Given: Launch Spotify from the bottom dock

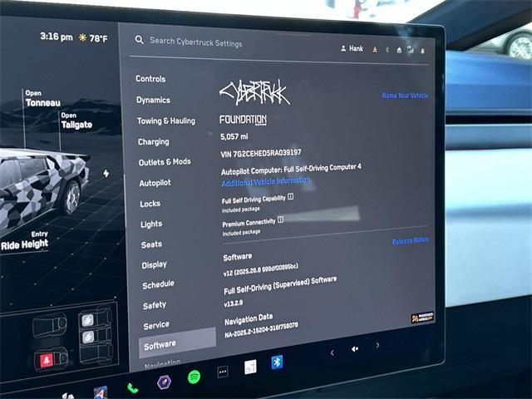Looking at the screenshot, I should (x=194, y=377).
